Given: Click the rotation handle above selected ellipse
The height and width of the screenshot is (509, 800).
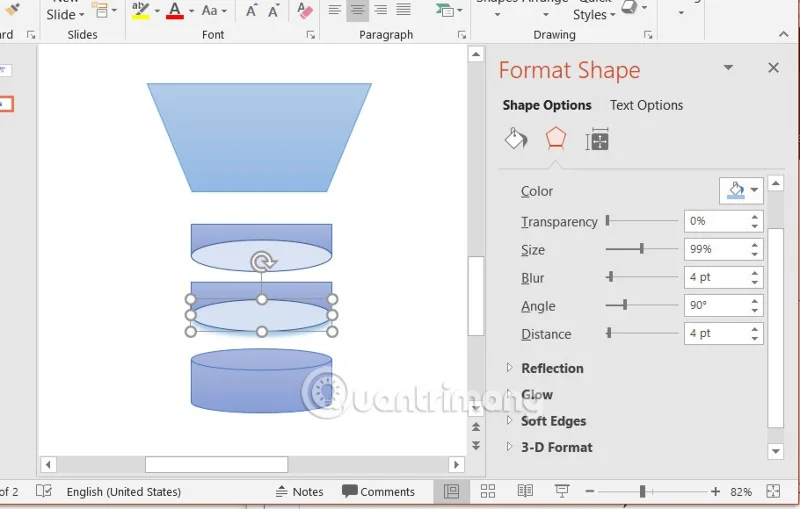Looking at the screenshot, I should click(x=262, y=262).
